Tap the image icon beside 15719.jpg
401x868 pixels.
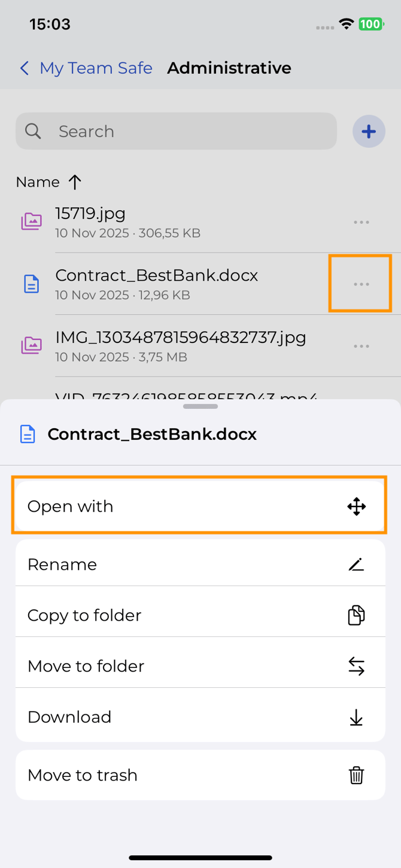(x=31, y=222)
